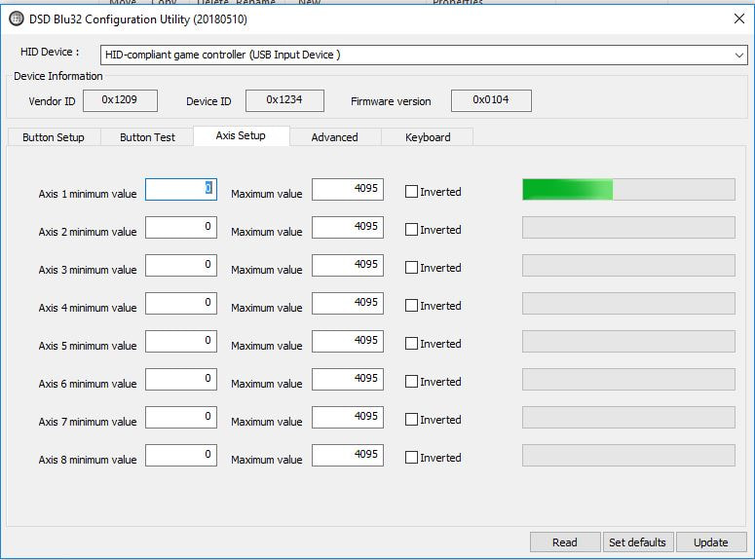This screenshot has width=755, height=560.
Task: Switch to the Button Setup tab
Action: (54, 137)
